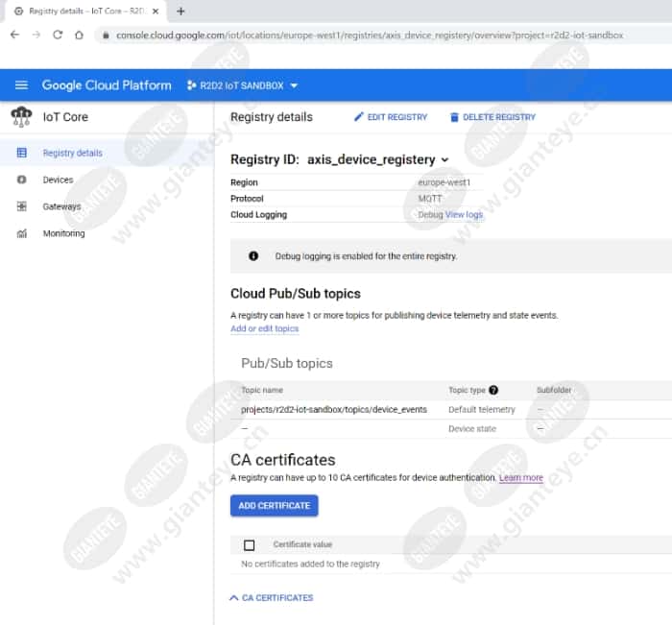This screenshot has height=625, width=672.
Task: Click the browser forward arrow
Action: coord(36,35)
